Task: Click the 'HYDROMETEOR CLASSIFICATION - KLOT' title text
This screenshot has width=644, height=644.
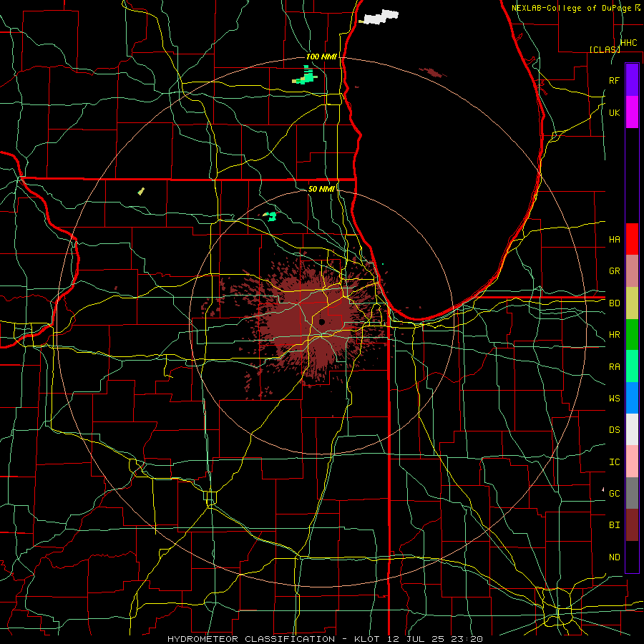Action: pyautogui.click(x=273, y=639)
